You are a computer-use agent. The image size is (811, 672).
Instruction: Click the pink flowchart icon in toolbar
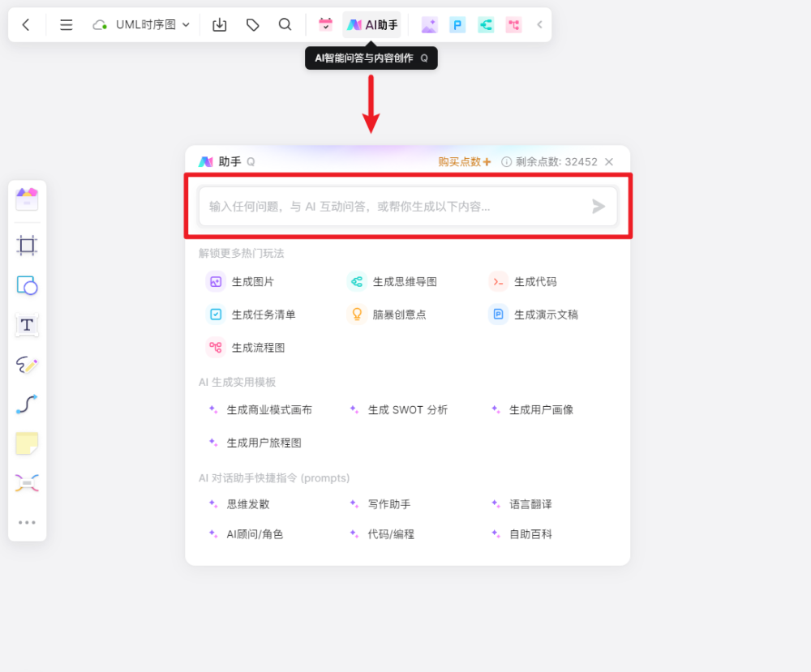click(x=513, y=25)
